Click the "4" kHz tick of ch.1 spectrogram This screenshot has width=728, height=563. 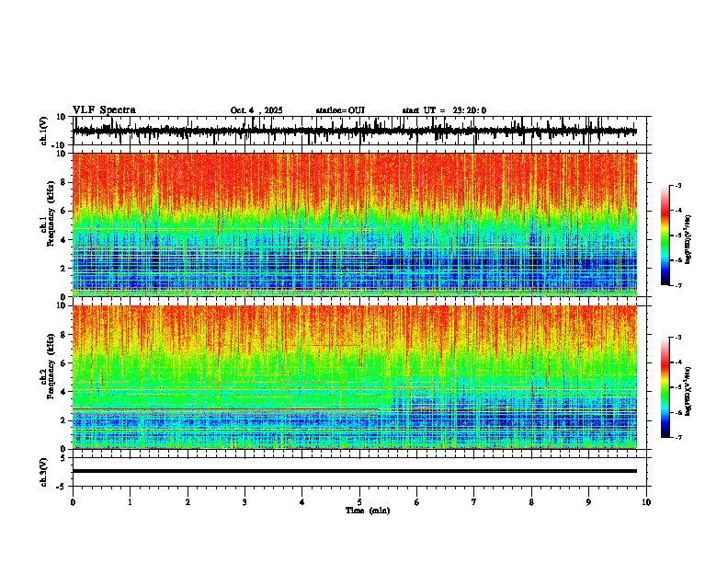click(x=64, y=240)
